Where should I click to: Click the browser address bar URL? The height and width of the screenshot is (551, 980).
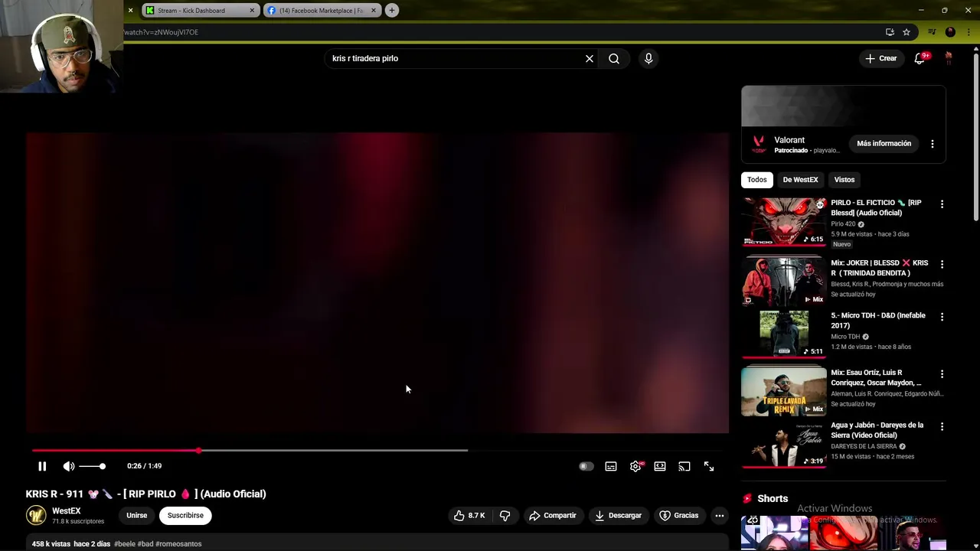pos(162,32)
